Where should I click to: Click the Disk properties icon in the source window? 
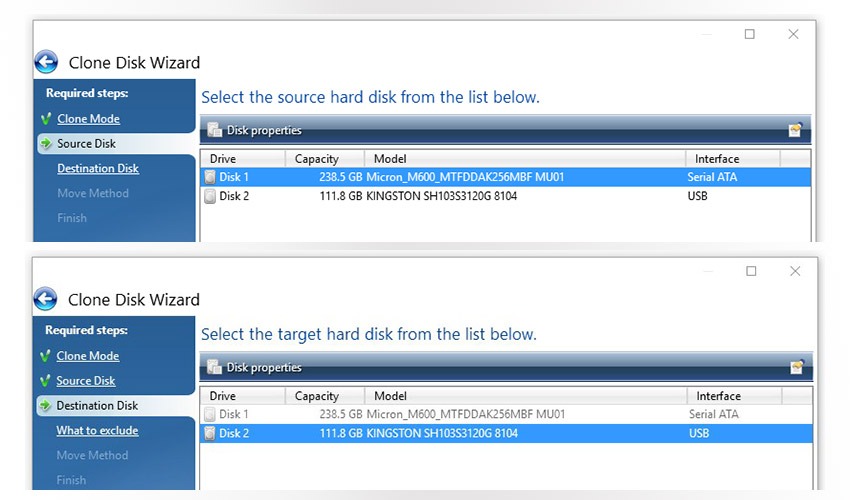tap(214, 130)
